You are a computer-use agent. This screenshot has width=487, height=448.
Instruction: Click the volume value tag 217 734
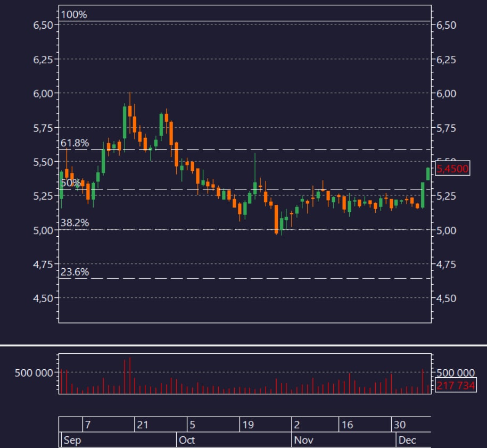click(x=456, y=385)
